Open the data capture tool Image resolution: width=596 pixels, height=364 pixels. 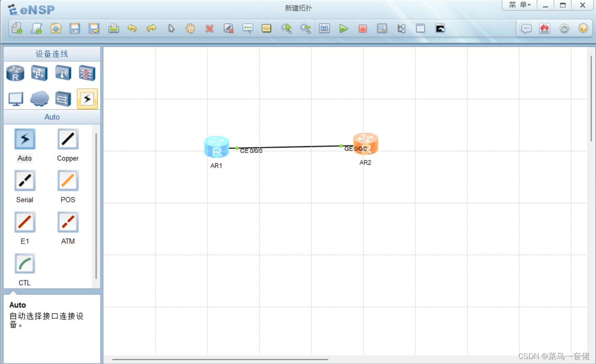click(382, 28)
